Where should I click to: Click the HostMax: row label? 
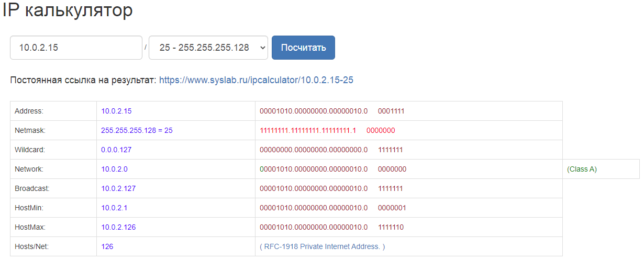(30, 227)
